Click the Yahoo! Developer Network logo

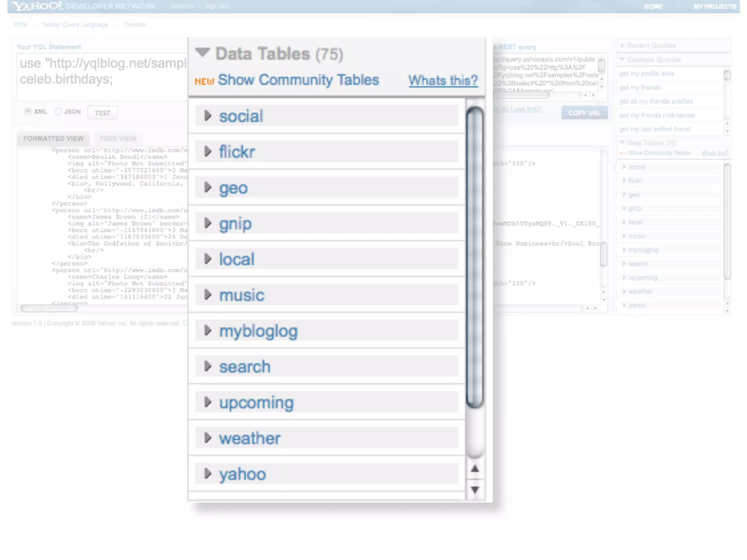click(x=84, y=6)
